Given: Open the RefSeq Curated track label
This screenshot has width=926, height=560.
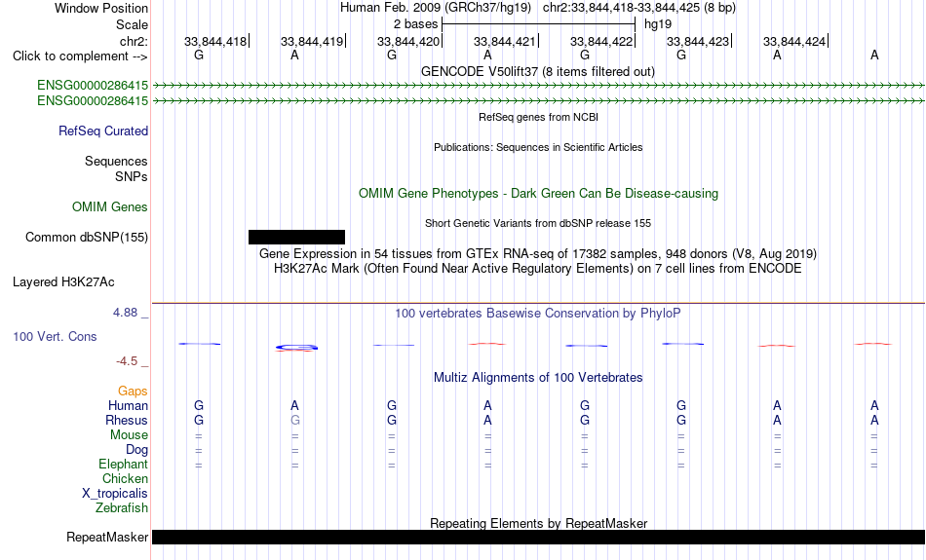Looking at the screenshot, I should 103,131.
